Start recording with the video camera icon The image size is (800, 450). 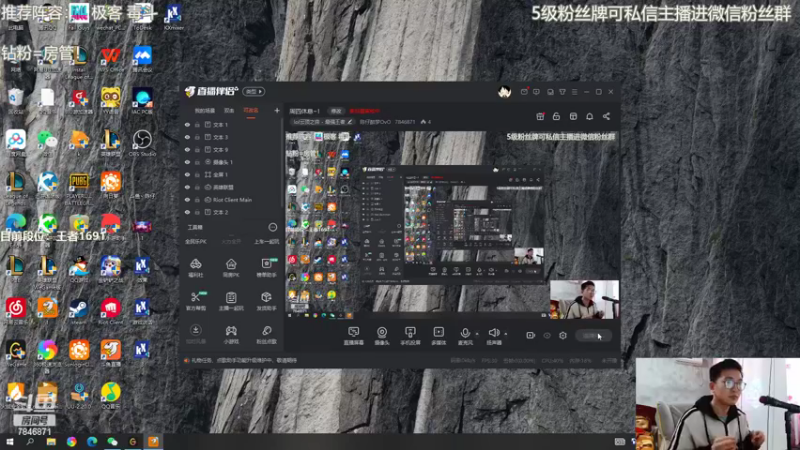(531, 335)
